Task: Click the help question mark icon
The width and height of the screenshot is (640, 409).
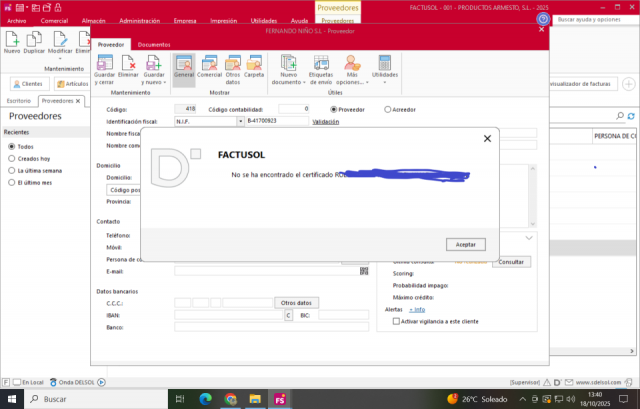Action: click(x=543, y=19)
